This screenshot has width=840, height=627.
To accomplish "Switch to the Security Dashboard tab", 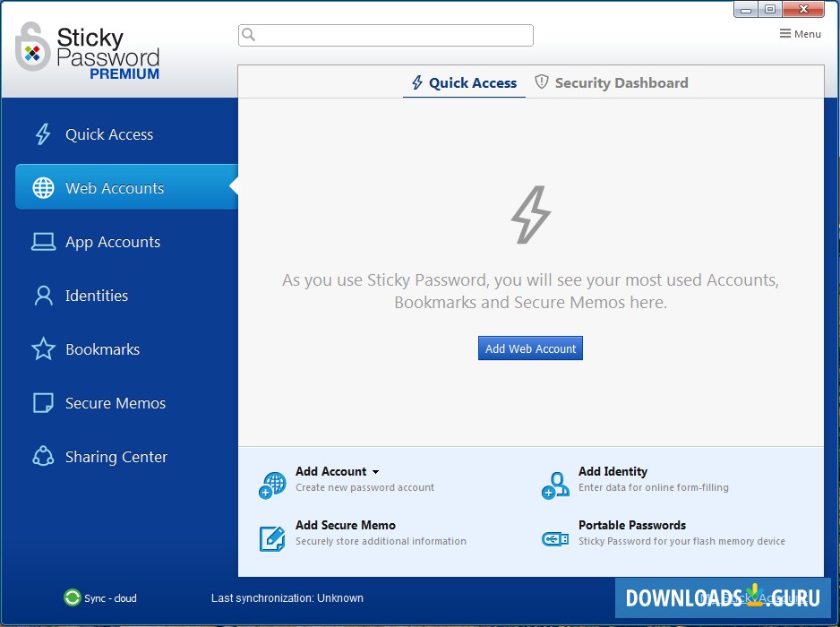I will coord(611,82).
